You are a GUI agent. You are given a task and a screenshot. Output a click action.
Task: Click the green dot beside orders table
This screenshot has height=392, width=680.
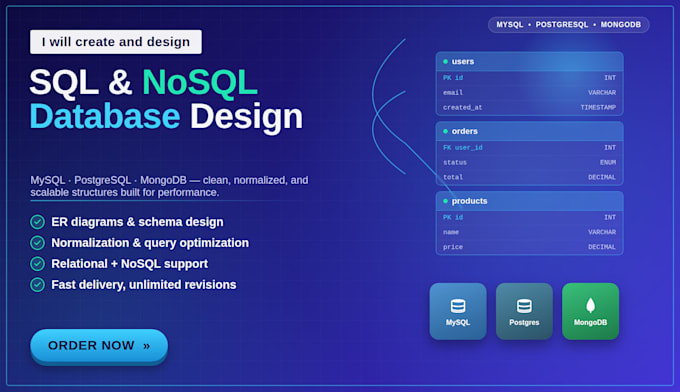pyautogui.click(x=445, y=131)
